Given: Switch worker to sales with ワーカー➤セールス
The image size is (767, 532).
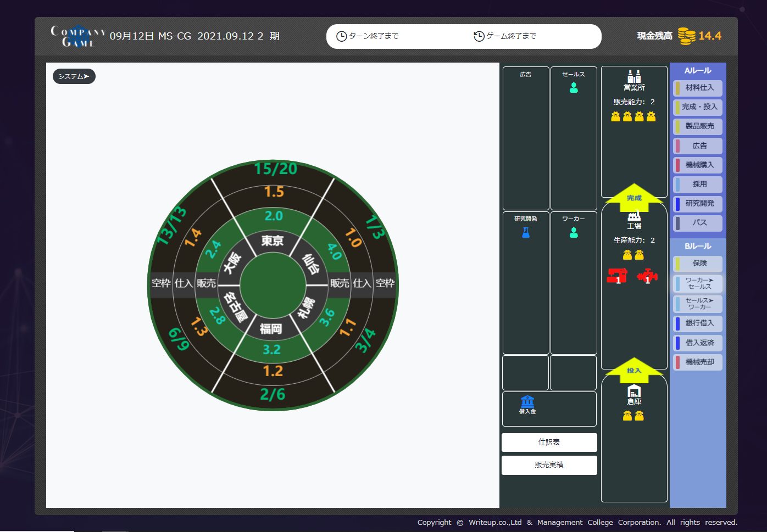Looking at the screenshot, I should coord(698,284).
